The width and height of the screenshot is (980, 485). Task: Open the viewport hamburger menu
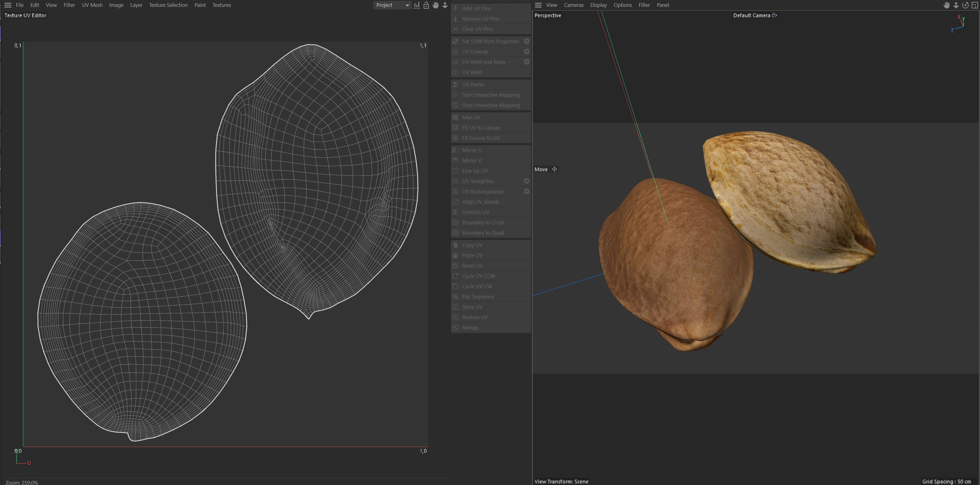(538, 5)
